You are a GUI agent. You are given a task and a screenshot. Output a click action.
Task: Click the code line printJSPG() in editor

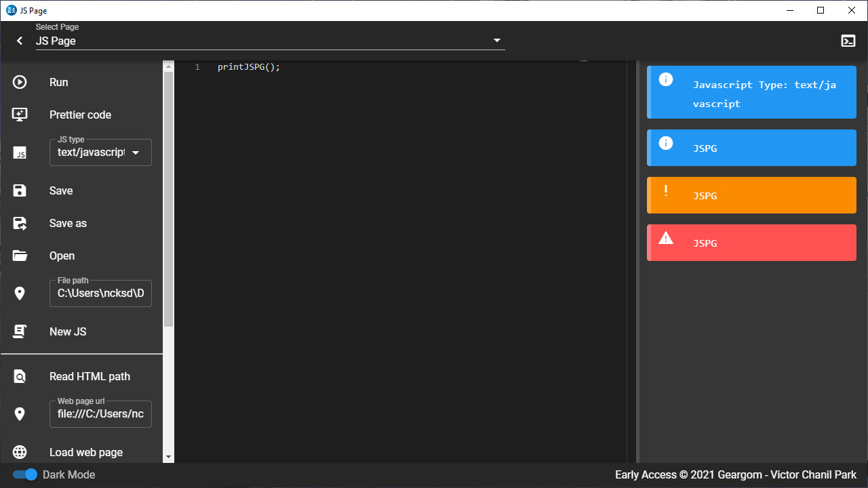pos(248,67)
